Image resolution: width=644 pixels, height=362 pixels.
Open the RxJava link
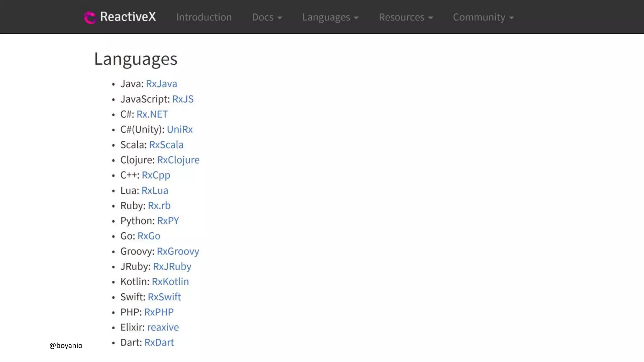click(161, 84)
